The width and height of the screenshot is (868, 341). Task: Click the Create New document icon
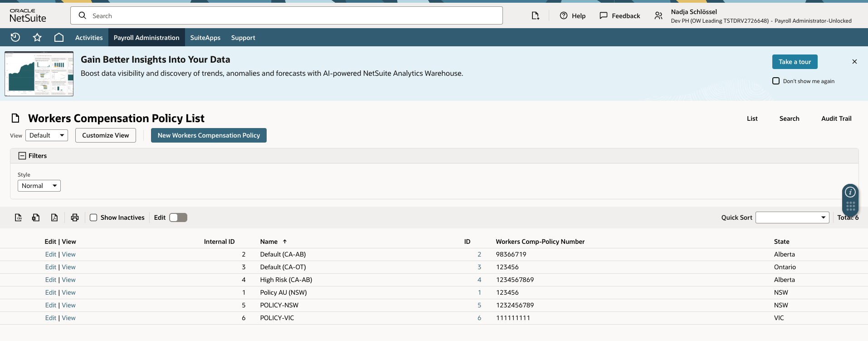click(x=535, y=16)
